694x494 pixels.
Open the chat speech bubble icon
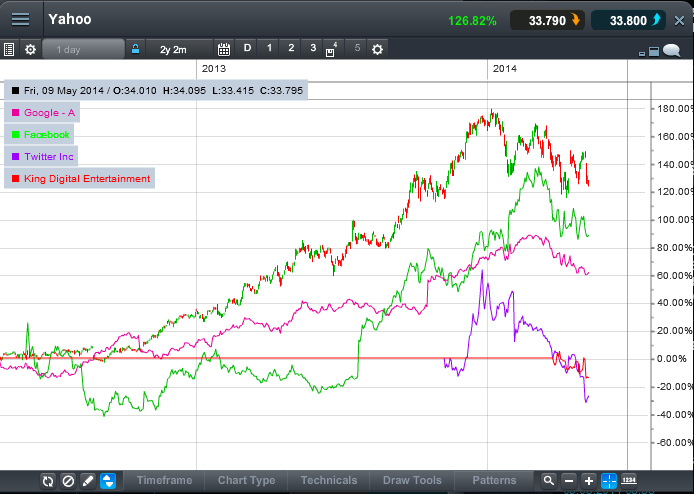[x=671, y=50]
